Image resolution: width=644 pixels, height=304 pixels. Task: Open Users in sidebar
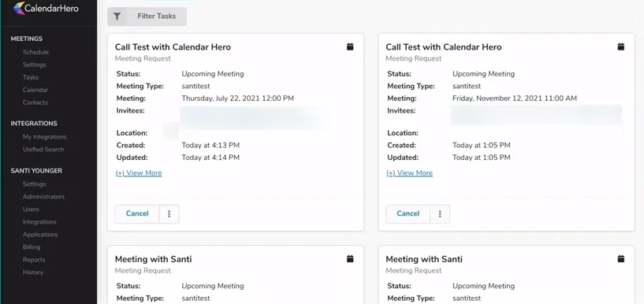pos(31,209)
